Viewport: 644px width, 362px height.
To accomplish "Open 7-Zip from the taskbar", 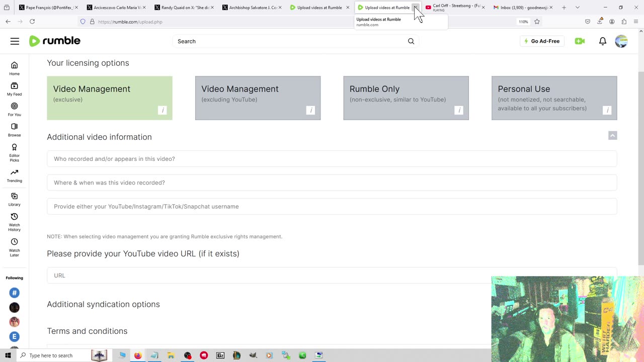I will 220,355.
